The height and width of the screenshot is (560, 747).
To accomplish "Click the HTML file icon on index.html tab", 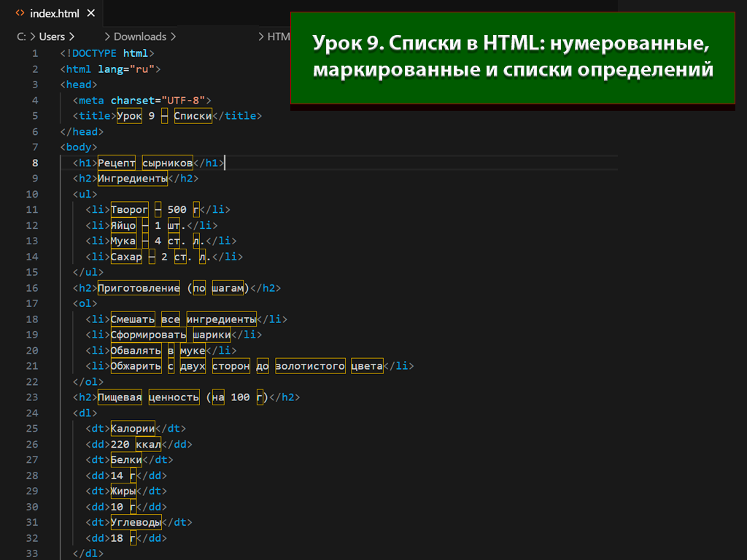I will tap(20, 14).
